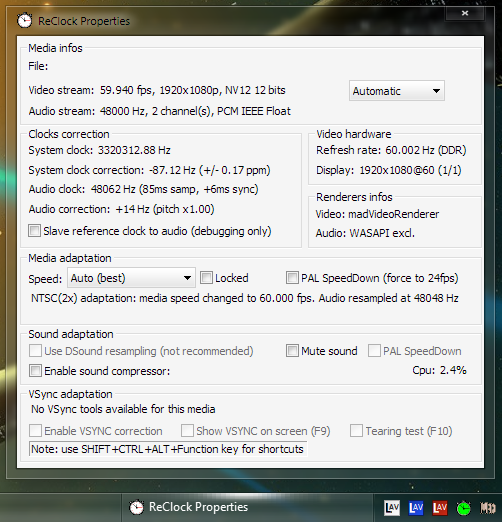Viewport: 502px width, 522px height.
Task: Click the Clocks correction group heading
Action: click(69, 134)
